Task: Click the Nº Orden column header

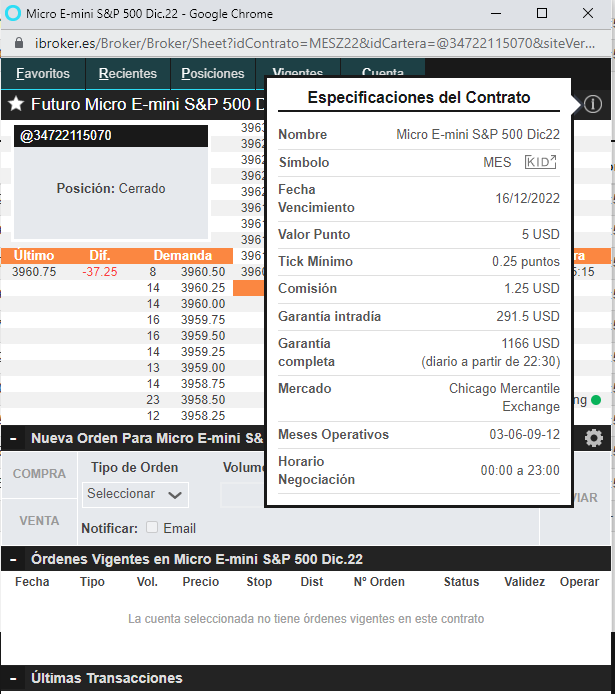Action: tap(379, 582)
